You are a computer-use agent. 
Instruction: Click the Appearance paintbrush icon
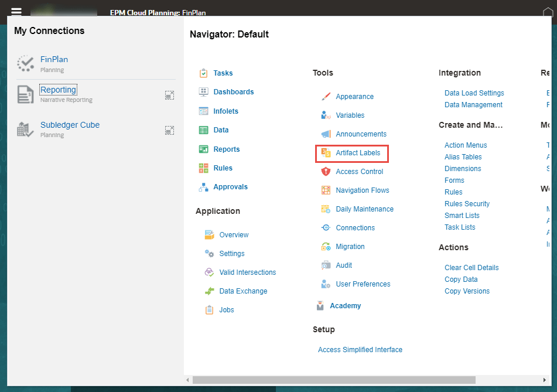tap(326, 97)
